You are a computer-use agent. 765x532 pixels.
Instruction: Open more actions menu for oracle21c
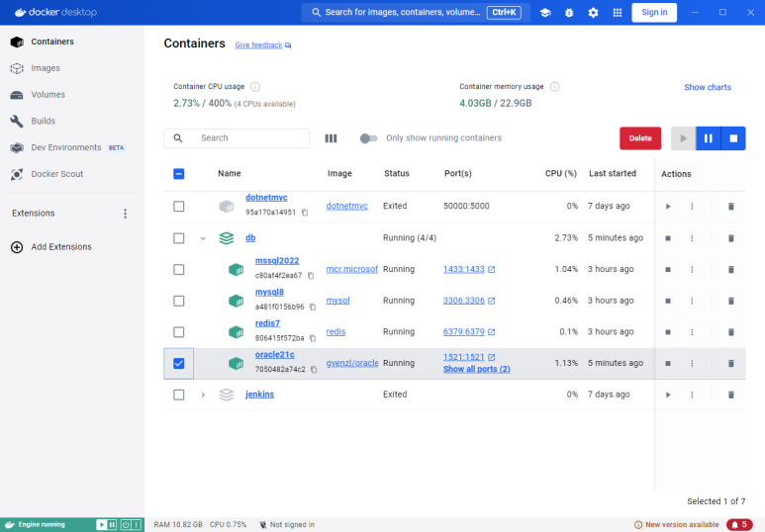pos(692,363)
